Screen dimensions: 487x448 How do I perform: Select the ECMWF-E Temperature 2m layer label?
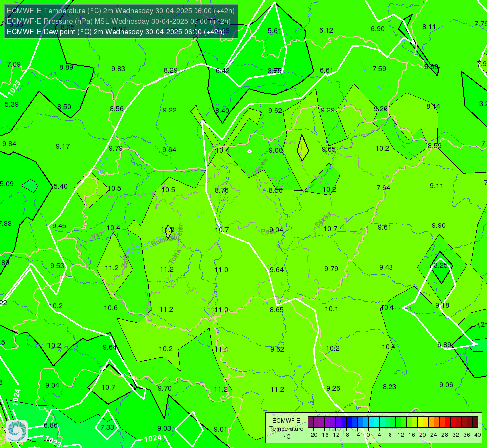[x=121, y=11]
